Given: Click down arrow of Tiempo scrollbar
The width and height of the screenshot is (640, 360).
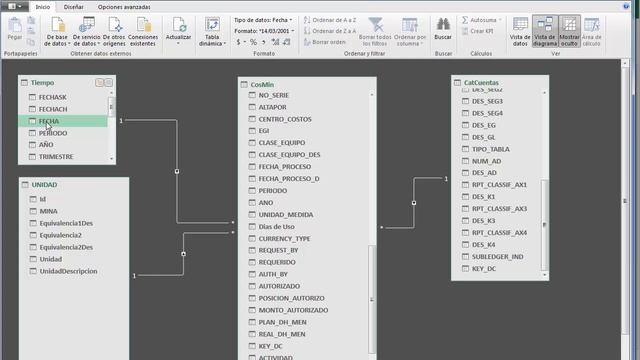Looking at the screenshot, I should (111, 159).
